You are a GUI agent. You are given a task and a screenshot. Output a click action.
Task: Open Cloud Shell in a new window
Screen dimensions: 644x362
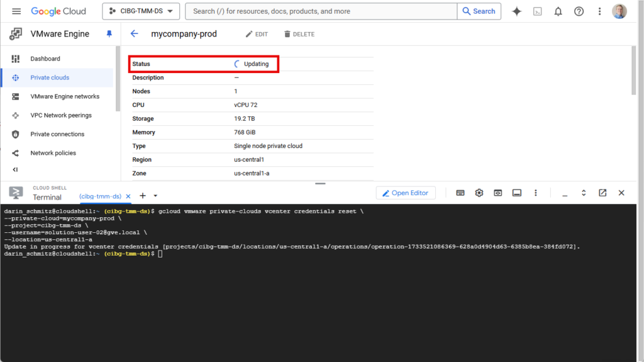pos(602,193)
